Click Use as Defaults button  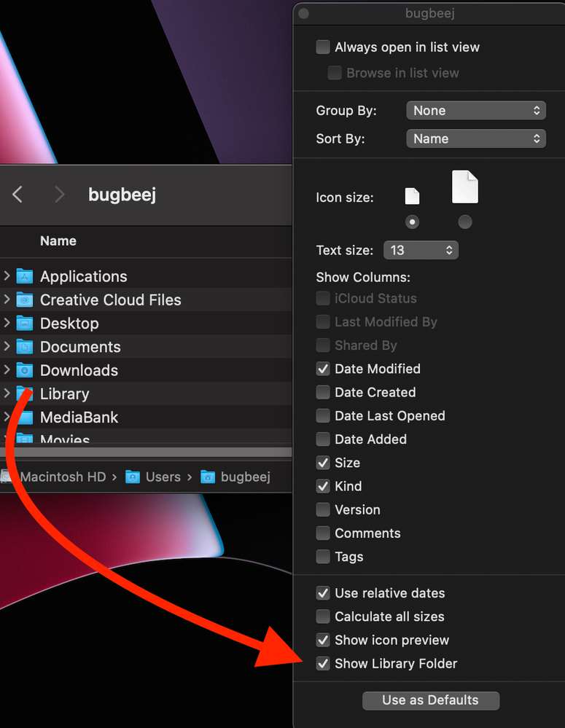[x=431, y=700]
